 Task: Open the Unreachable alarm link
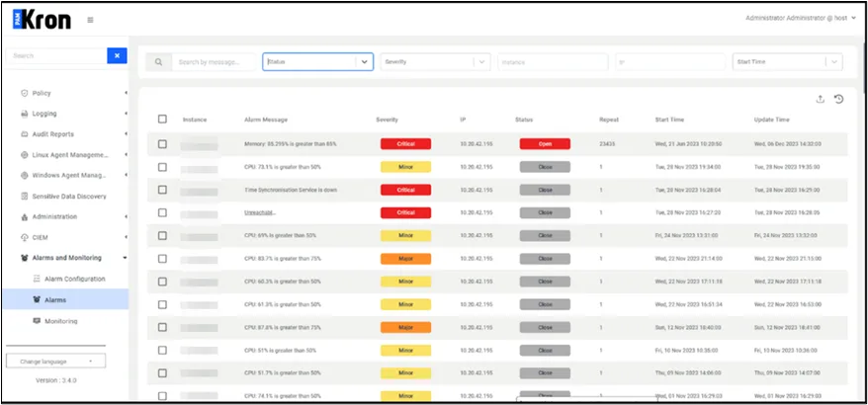coord(260,212)
